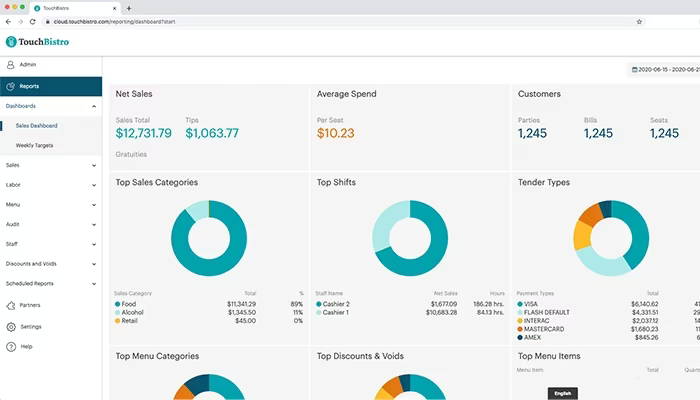This screenshot has width=700, height=400.
Task: Open the date range picker
Action: click(664, 70)
